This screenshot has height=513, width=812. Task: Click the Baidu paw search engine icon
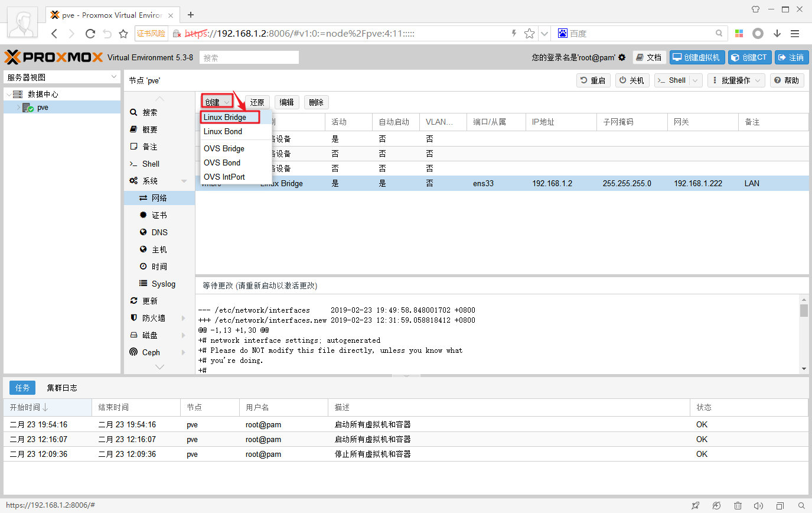(x=562, y=34)
